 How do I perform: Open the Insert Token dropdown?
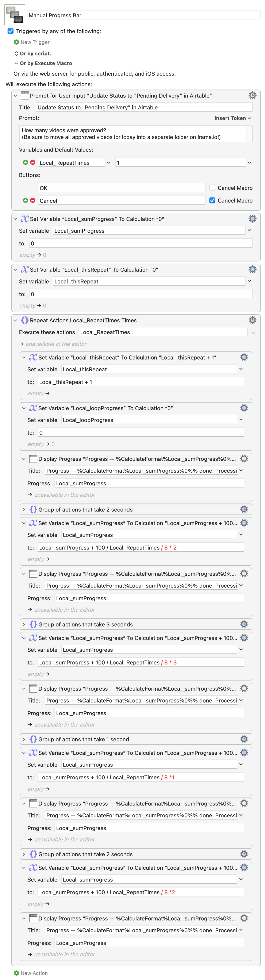tap(232, 118)
